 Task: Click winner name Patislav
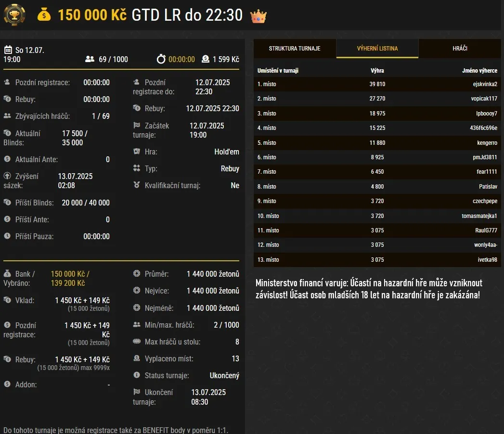click(x=488, y=186)
